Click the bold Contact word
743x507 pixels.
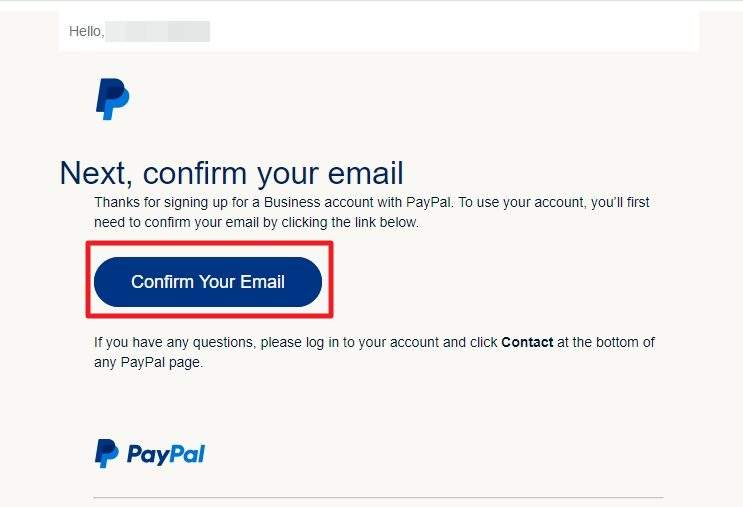tap(527, 342)
